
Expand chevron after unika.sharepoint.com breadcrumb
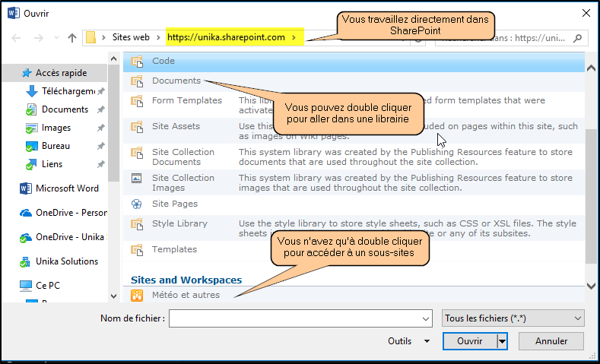click(294, 37)
